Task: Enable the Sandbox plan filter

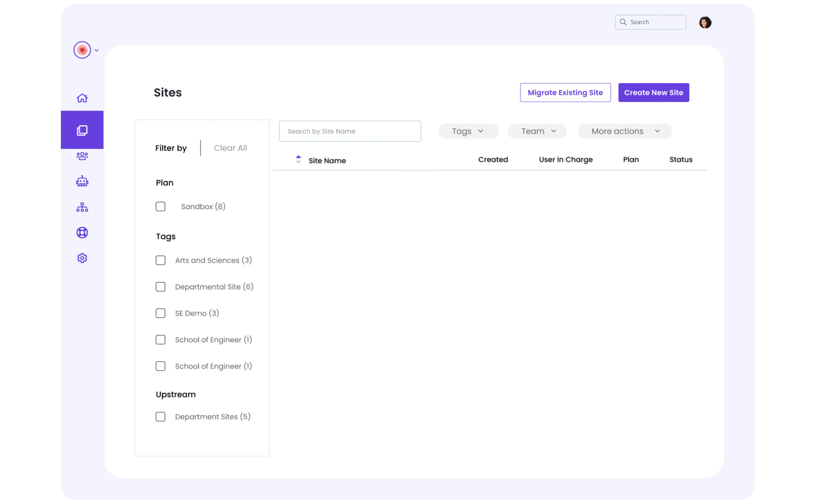Action: [x=160, y=206]
